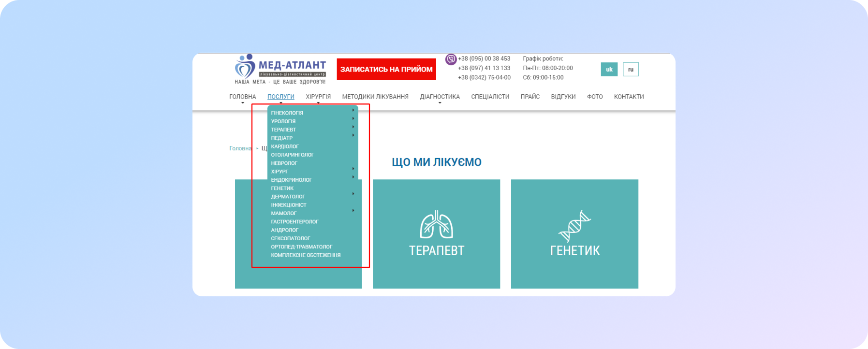
Task: Click the Пн-Пт: 08:00-20:00 schedule text
Action: 548,68
